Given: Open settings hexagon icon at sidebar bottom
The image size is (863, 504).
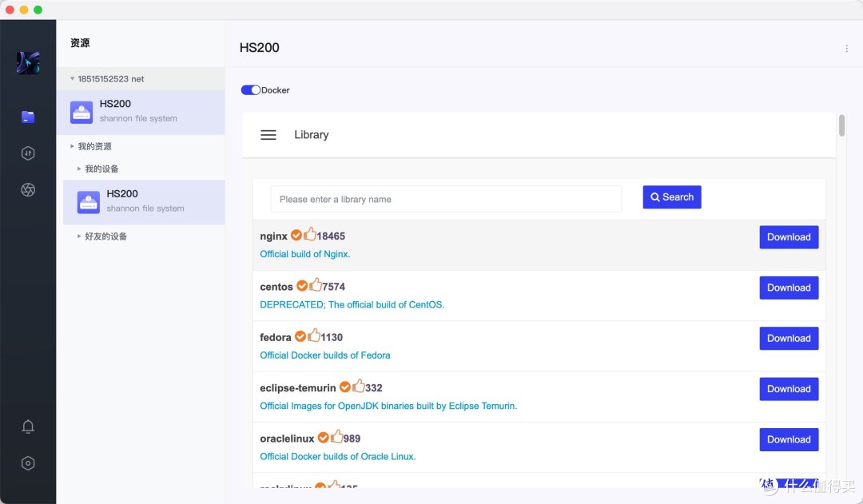Looking at the screenshot, I should [x=28, y=463].
